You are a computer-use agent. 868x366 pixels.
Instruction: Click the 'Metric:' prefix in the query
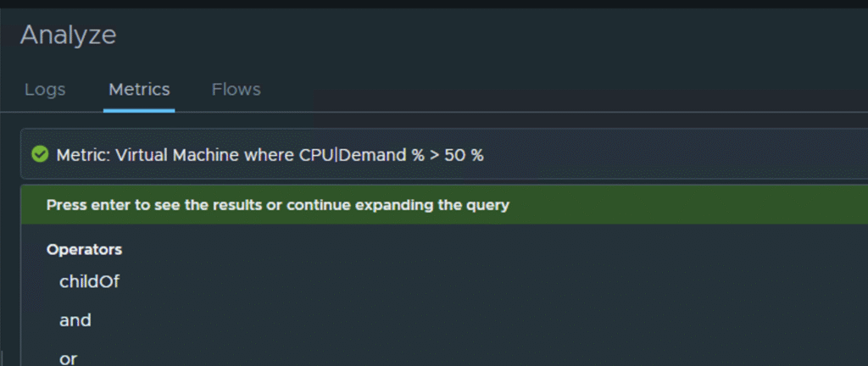point(82,155)
